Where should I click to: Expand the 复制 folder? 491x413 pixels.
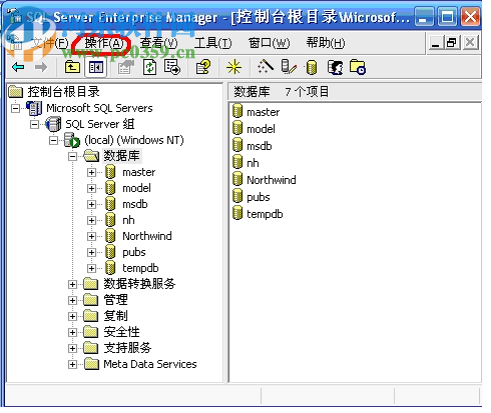coord(72,317)
